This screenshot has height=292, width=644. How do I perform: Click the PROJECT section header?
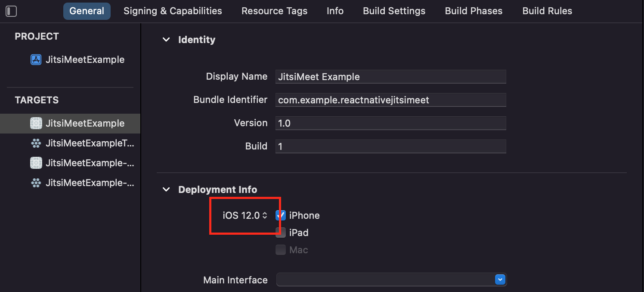tap(37, 37)
